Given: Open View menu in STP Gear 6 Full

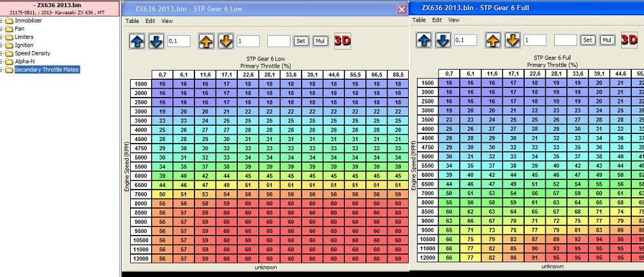Looking at the screenshot, I should [x=453, y=20].
